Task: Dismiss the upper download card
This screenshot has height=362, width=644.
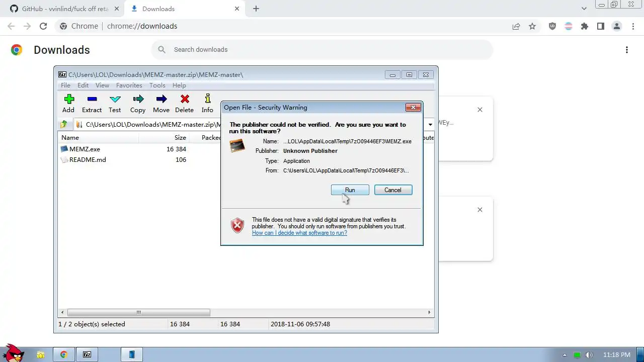Action: pos(480,109)
